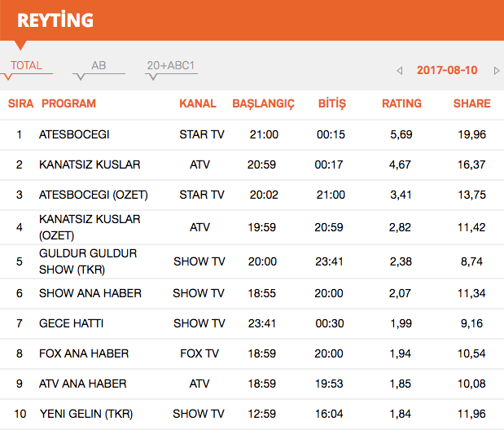The height and width of the screenshot is (430, 504).
Task: Click the YENI GELIN (TKR) program
Action: (x=85, y=414)
